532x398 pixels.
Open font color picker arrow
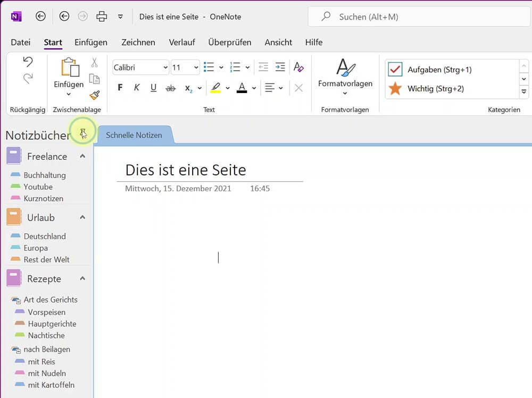pos(254,88)
